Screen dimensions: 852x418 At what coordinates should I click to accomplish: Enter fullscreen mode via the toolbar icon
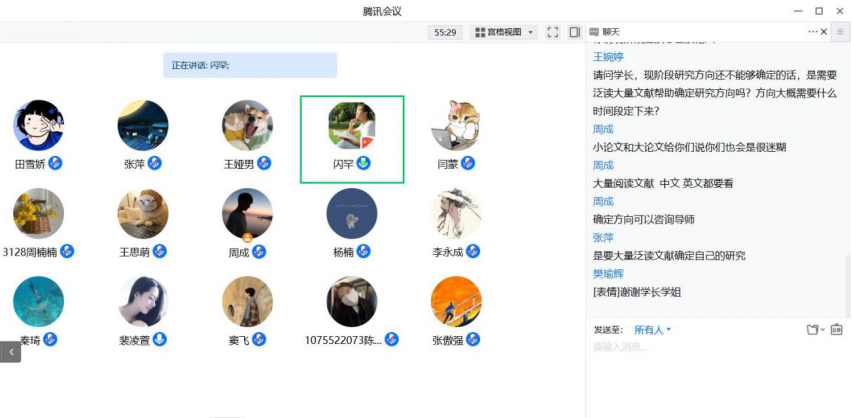553,33
